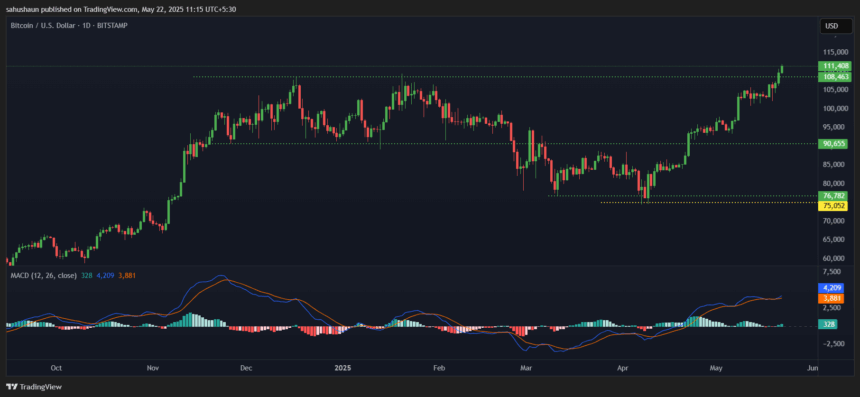
Task: Click the orange 3,881 value in MACD legend
Action: 127,275
